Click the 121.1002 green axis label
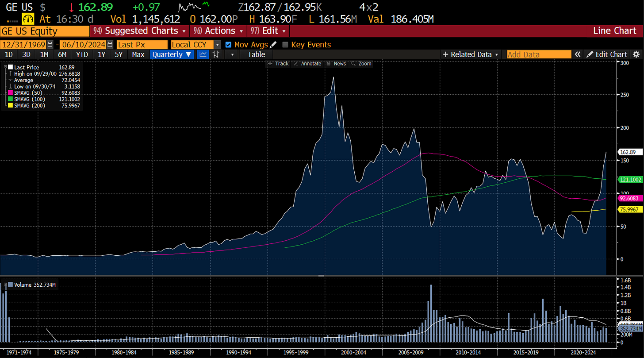644x358 pixels. (630, 179)
